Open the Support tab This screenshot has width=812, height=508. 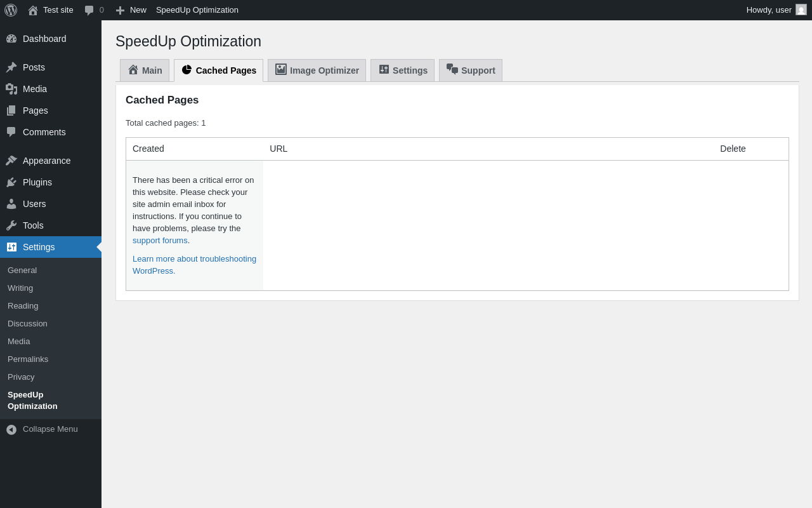pyautogui.click(x=471, y=70)
